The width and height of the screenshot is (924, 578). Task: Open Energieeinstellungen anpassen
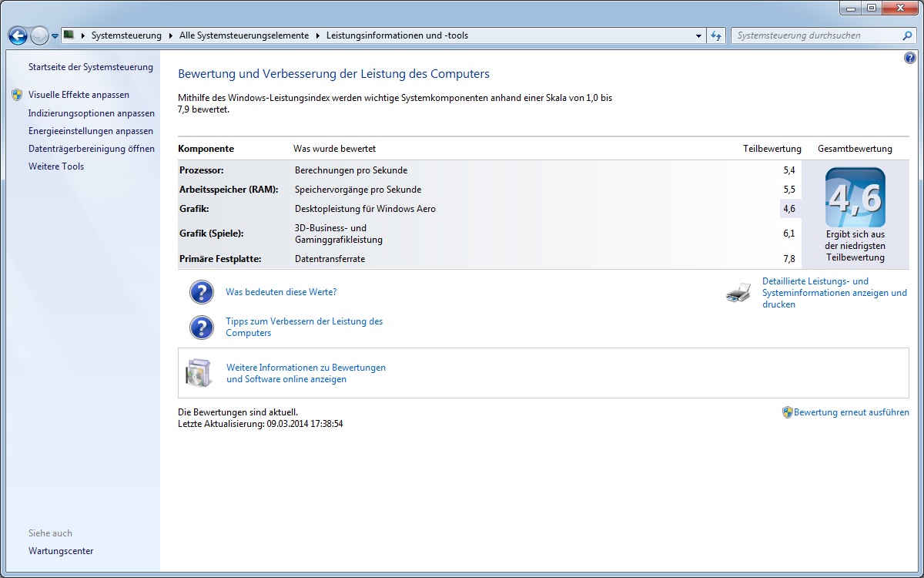point(91,131)
